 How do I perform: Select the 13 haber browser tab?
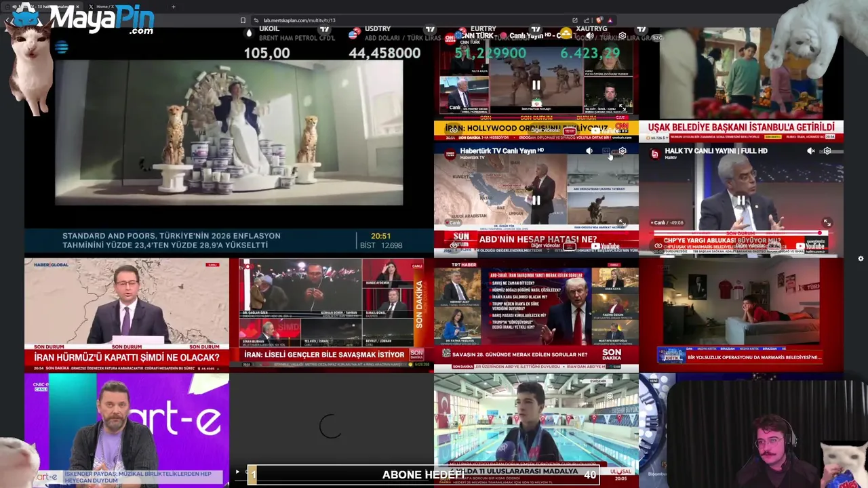click(x=42, y=7)
